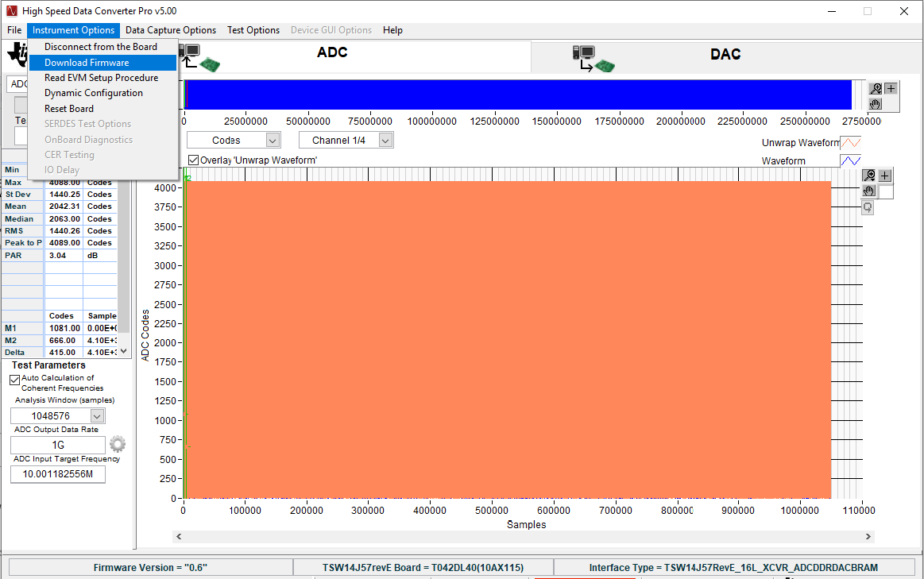Open the File menu
Image resolution: width=924 pixels, height=579 pixels.
pyautogui.click(x=15, y=30)
